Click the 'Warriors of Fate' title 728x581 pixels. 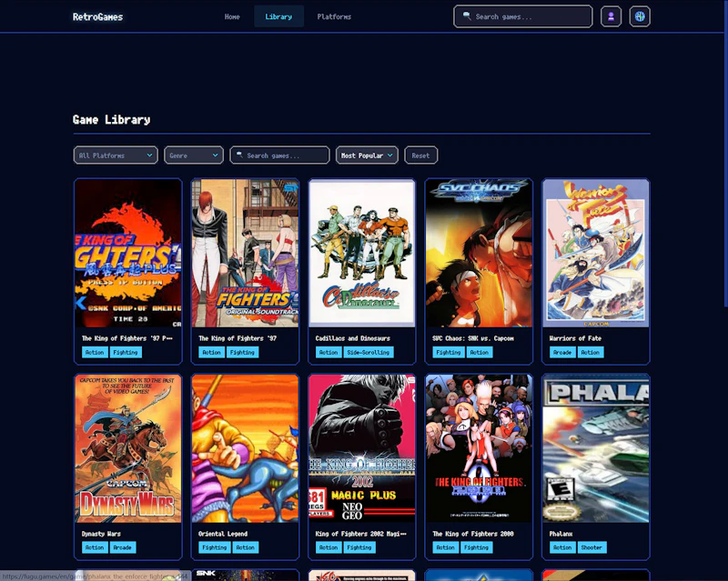click(575, 338)
